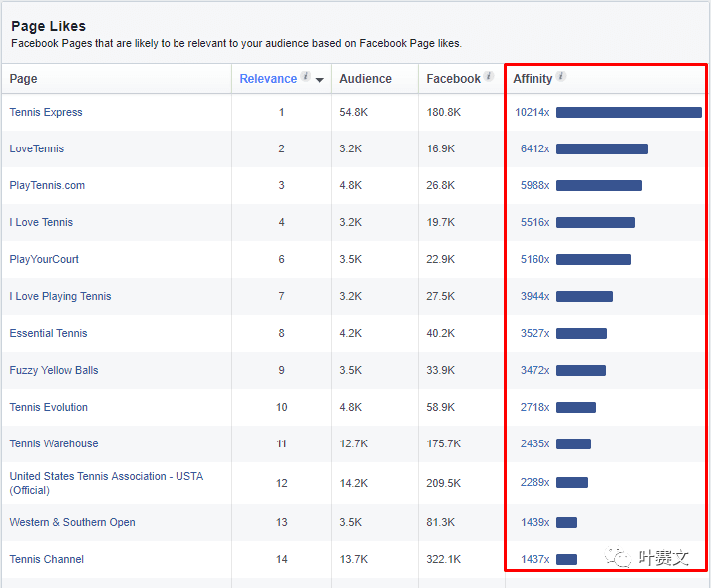Click the 3944x affinity value
Screen dimensions: 711x588
click(x=535, y=296)
